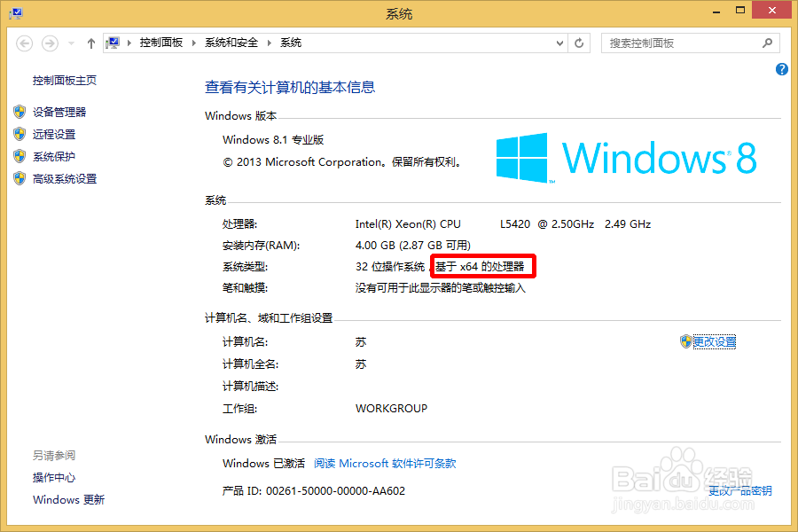Click the Back navigation arrow

point(25,43)
